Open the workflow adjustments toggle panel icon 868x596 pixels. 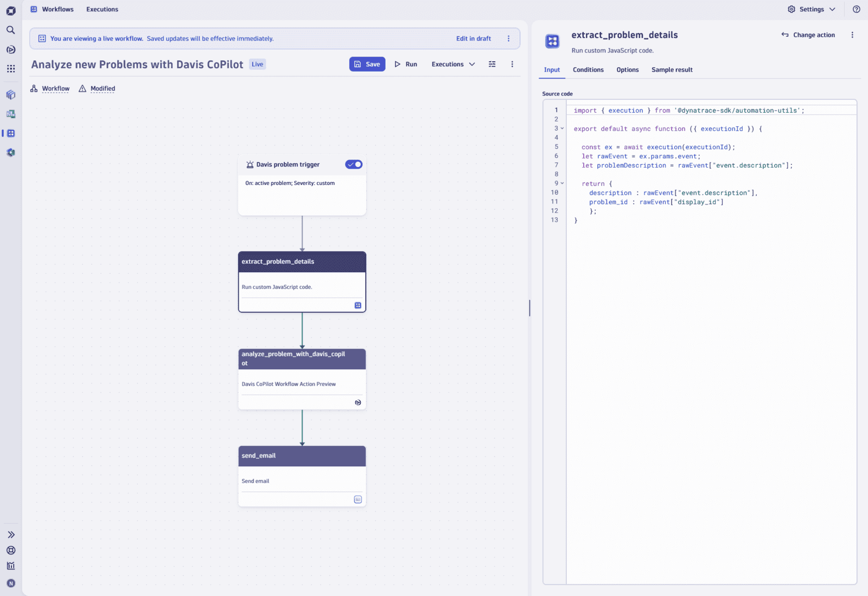tap(492, 64)
